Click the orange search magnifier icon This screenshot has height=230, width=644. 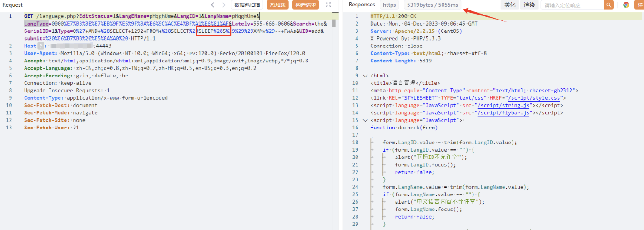pyautogui.click(x=609, y=5)
